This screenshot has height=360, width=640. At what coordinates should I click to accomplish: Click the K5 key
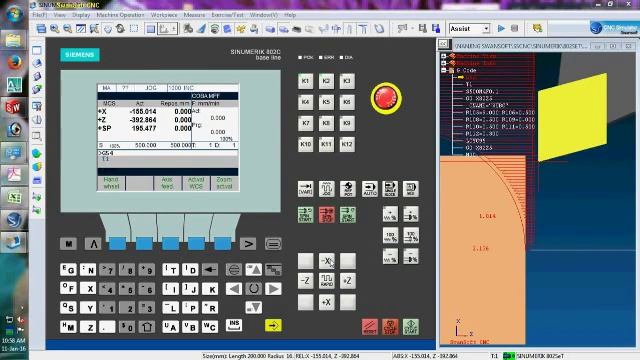tap(326, 102)
